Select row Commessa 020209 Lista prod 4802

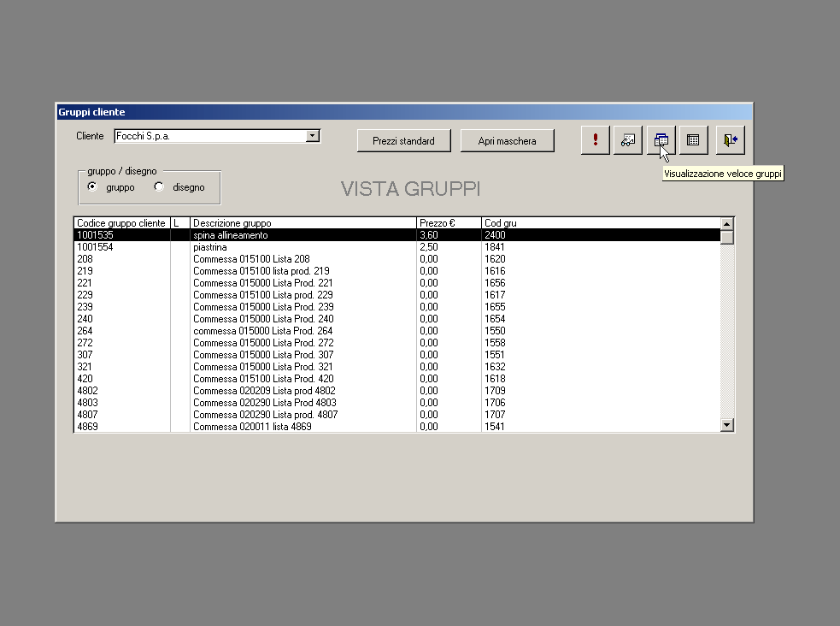(397, 391)
